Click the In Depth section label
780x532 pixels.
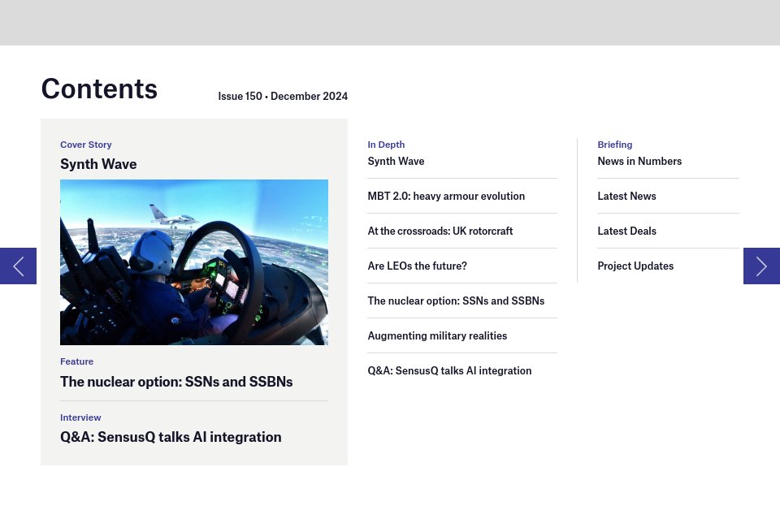coord(386,145)
